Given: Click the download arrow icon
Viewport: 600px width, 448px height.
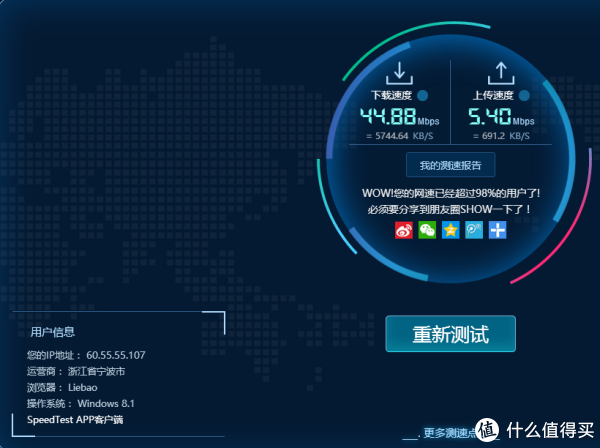Looking at the screenshot, I should pos(399,73).
